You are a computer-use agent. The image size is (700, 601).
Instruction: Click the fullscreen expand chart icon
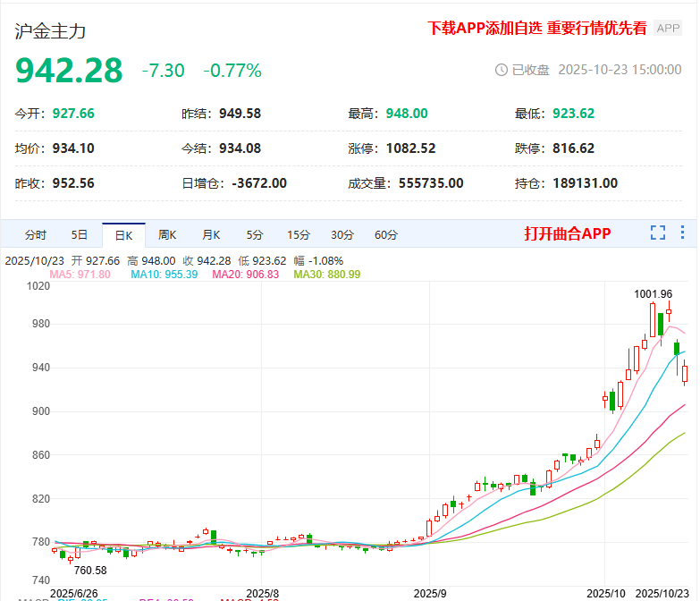[x=658, y=233]
